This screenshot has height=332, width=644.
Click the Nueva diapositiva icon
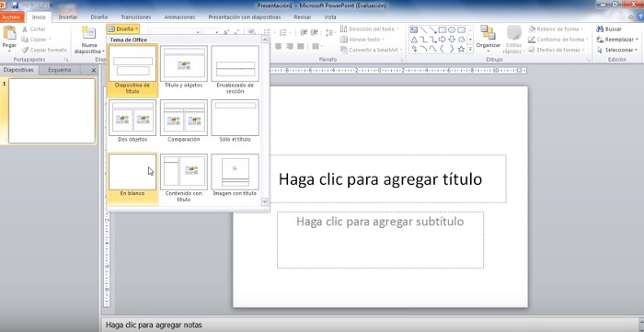pos(88,34)
